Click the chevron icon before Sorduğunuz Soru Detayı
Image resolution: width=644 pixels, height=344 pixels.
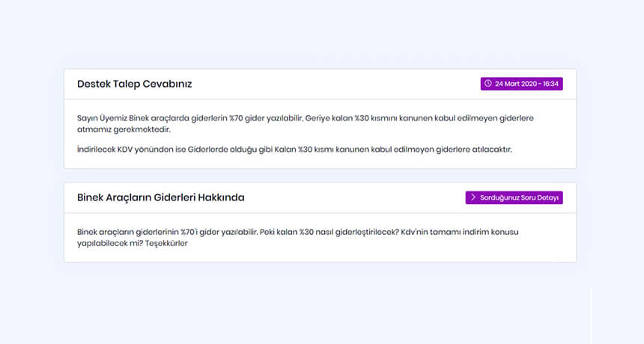coord(473,197)
